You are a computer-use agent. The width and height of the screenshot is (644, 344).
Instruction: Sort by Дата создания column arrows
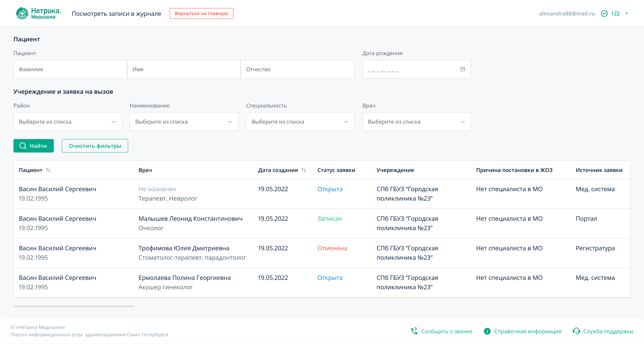click(304, 170)
